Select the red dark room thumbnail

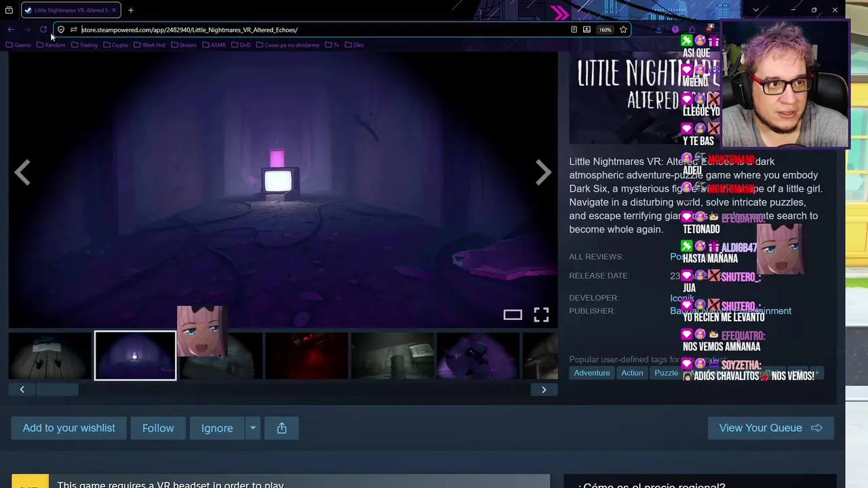[307, 356]
